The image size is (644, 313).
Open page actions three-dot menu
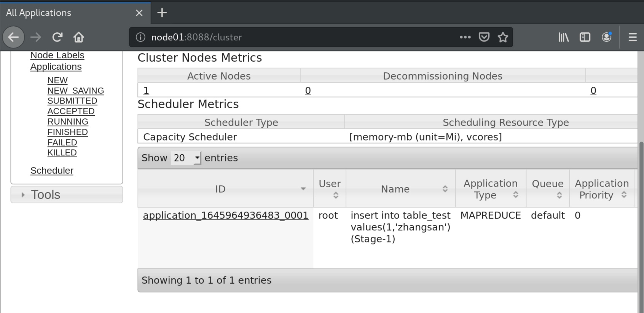click(x=465, y=37)
